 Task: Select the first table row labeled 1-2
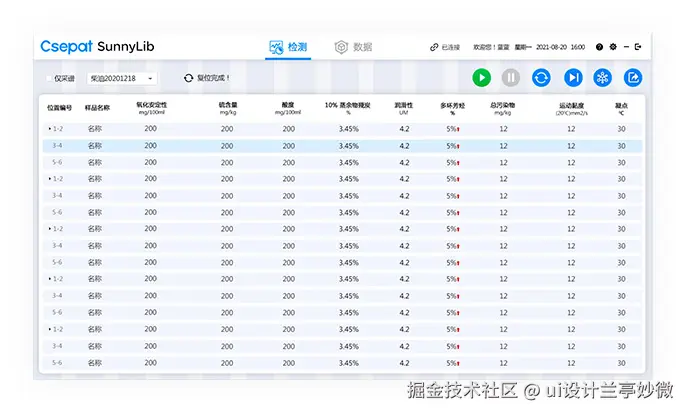[342, 129]
